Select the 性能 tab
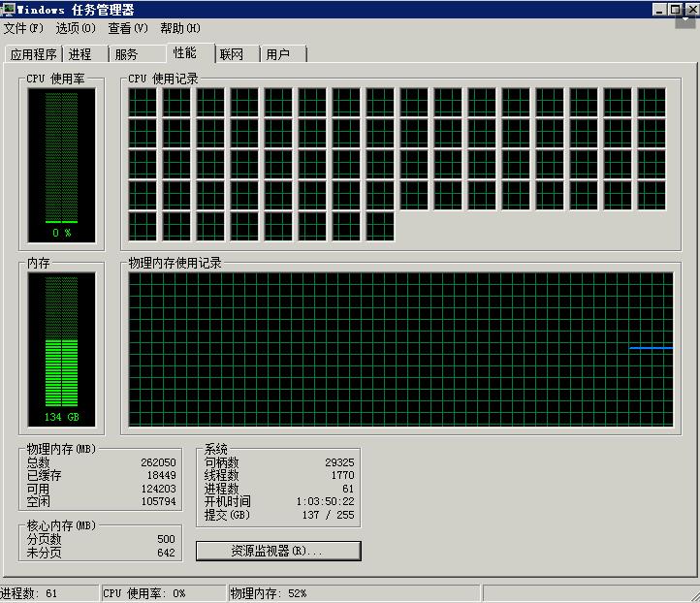Screen dimensions: 700x603 coord(183,52)
